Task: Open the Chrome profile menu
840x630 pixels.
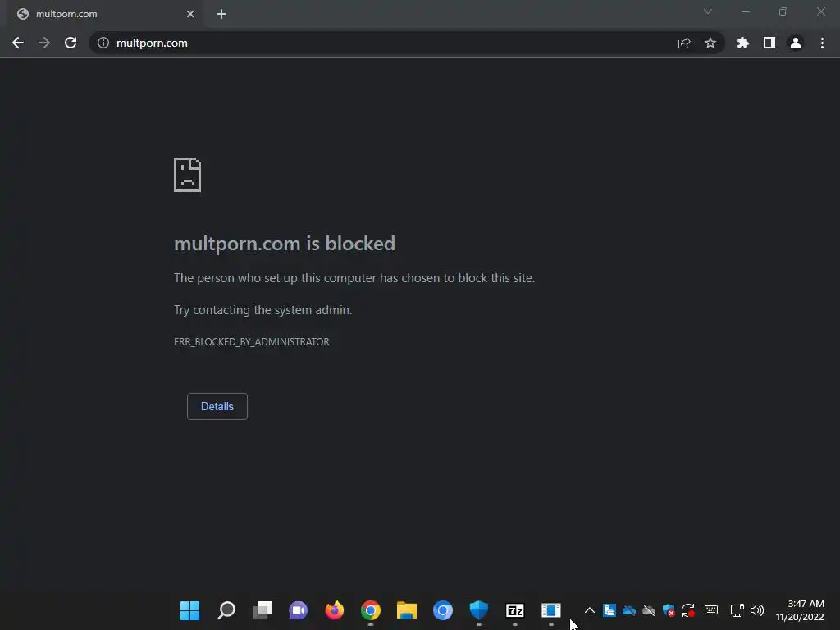Action: coord(796,43)
